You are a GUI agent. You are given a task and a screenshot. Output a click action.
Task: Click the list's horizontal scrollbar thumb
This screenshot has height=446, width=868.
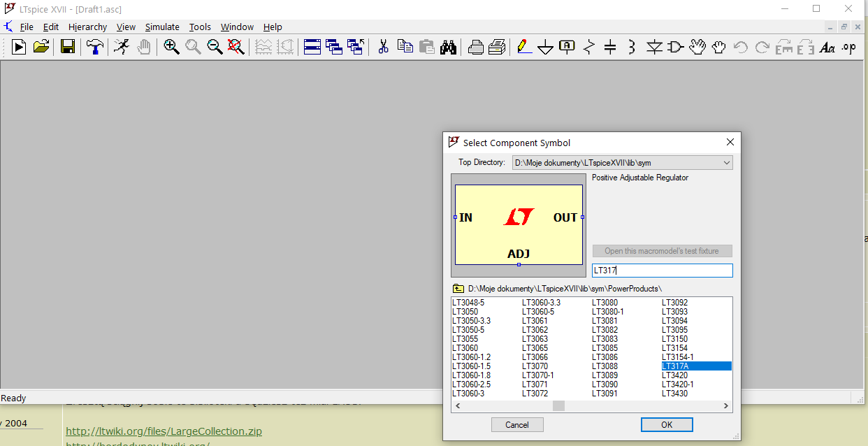pos(558,405)
